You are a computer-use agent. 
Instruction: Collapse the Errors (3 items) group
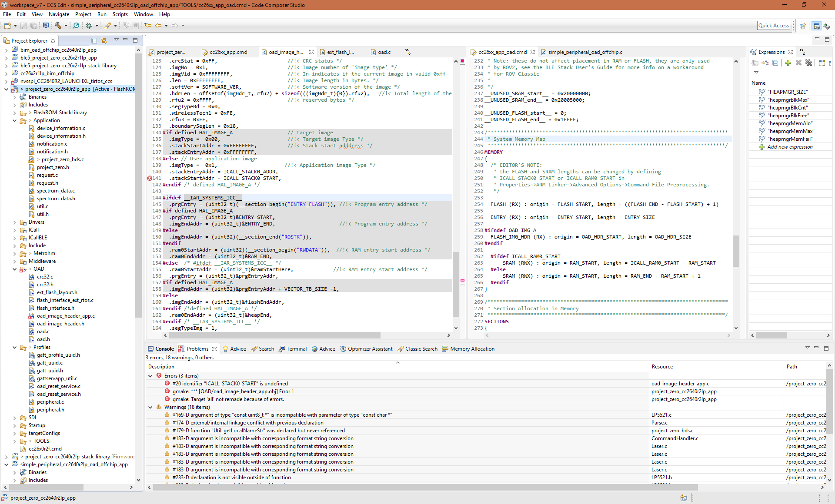click(150, 376)
